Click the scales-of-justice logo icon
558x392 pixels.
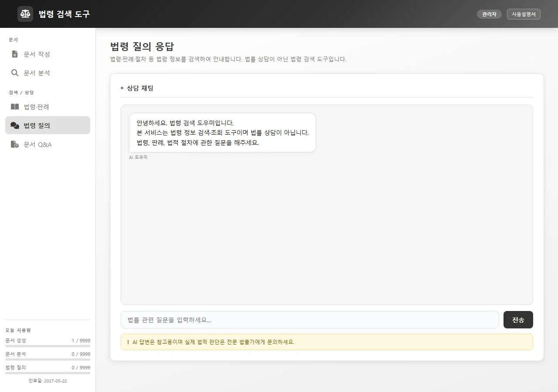point(25,14)
